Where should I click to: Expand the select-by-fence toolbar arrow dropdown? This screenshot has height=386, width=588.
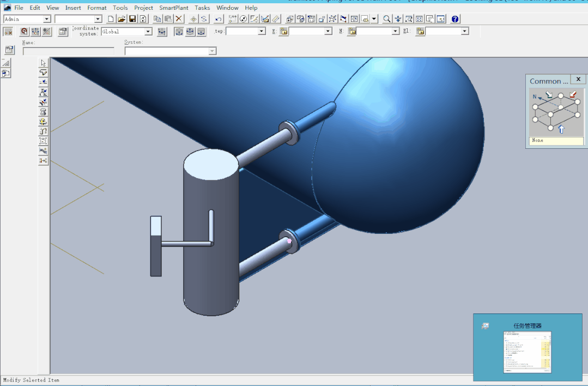(374, 19)
